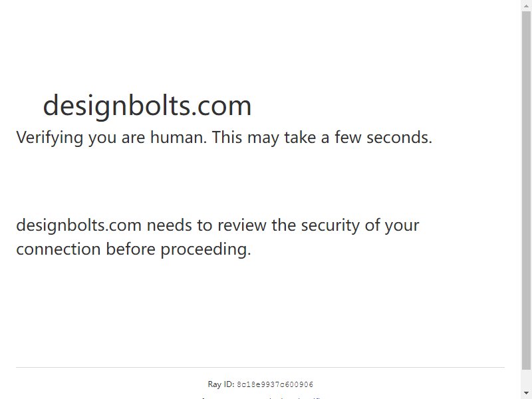Click the Ray ID value 8c18e9937c600906

[x=275, y=385]
